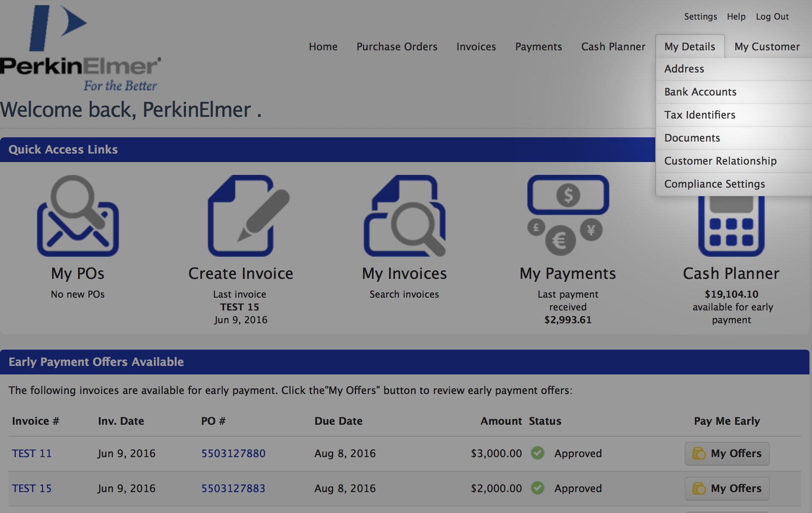This screenshot has height=513, width=812.
Task: Click the Help link
Action: tap(736, 17)
